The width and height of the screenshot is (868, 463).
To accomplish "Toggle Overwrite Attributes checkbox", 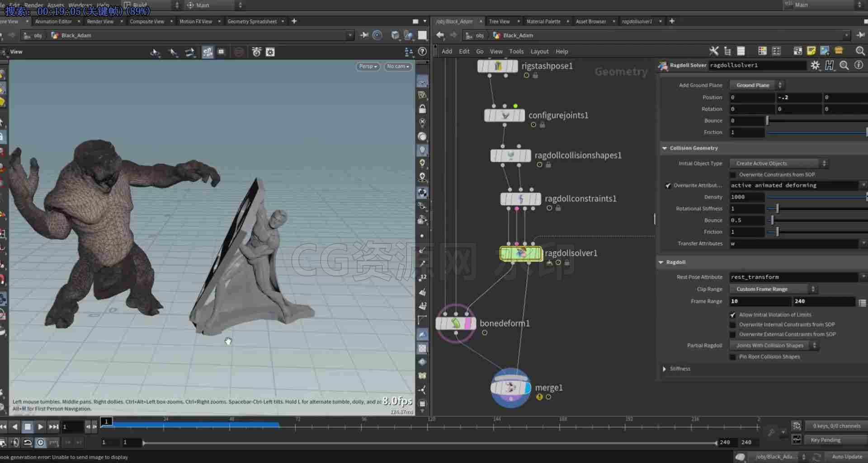I will [x=668, y=185].
